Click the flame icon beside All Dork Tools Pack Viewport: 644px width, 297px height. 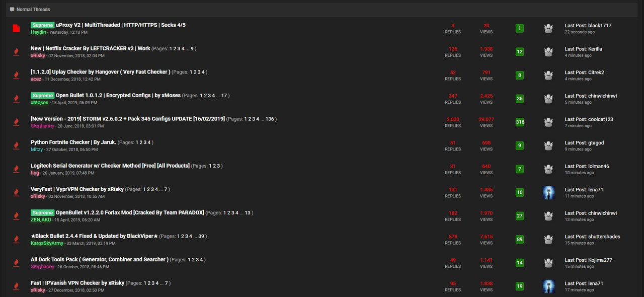point(16,263)
